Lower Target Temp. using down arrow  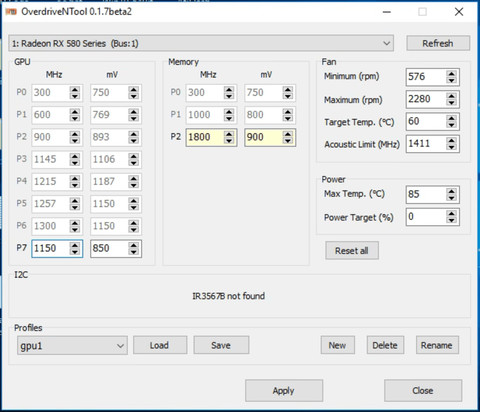point(451,125)
